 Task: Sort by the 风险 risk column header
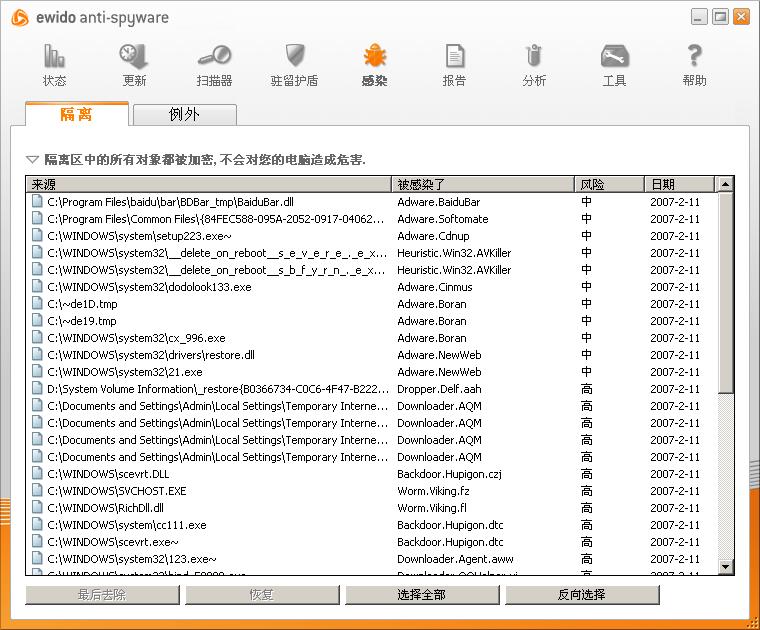pyautogui.click(x=609, y=184)
